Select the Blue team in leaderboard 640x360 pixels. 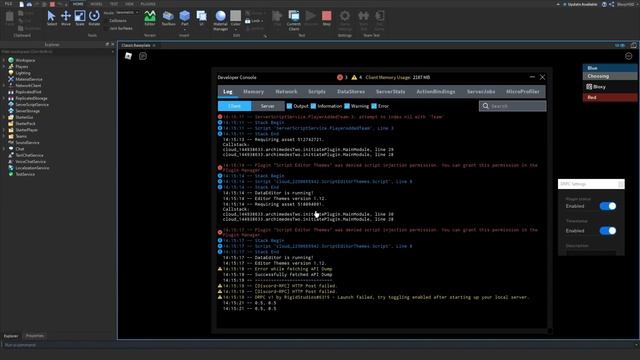pos(610,68)
